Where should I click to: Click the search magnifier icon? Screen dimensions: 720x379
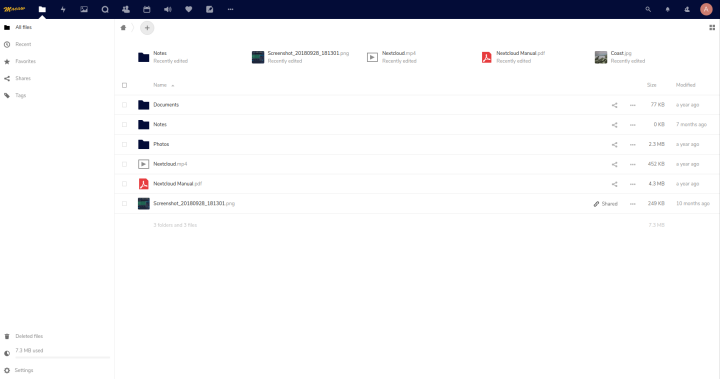(648, 9)
